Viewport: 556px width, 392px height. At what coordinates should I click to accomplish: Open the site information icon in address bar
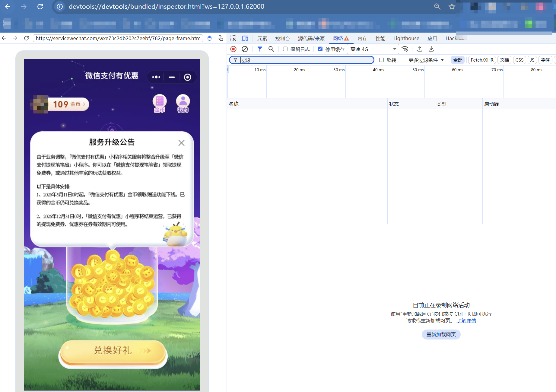60,7
